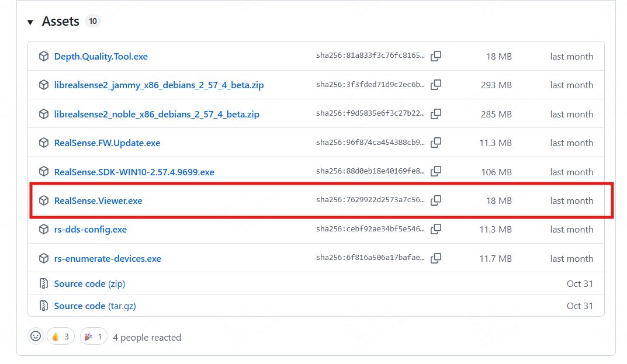The width and height of the screenshot is (627, 364).
Task: Open the smiley add-reaction picker
Action: click(36, 337)
